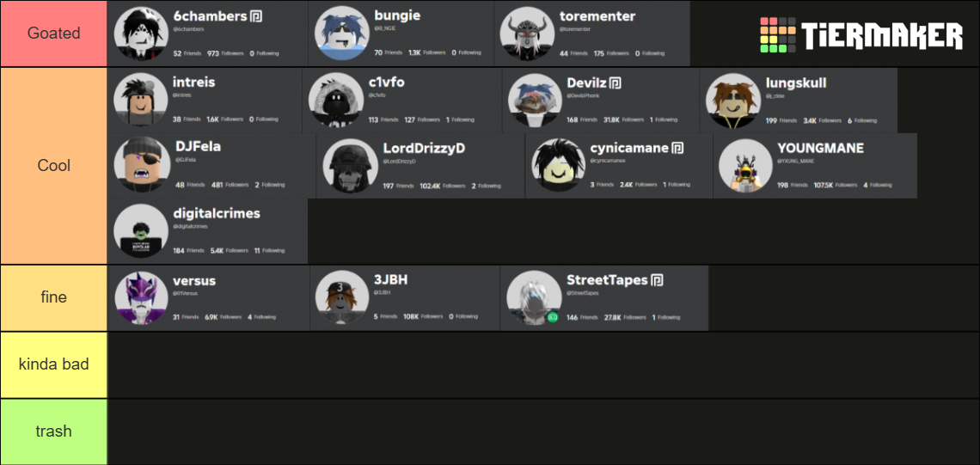The height and width of the screenshot is (465, 980).
Task: Click the fine tier label
Action: 54,297
